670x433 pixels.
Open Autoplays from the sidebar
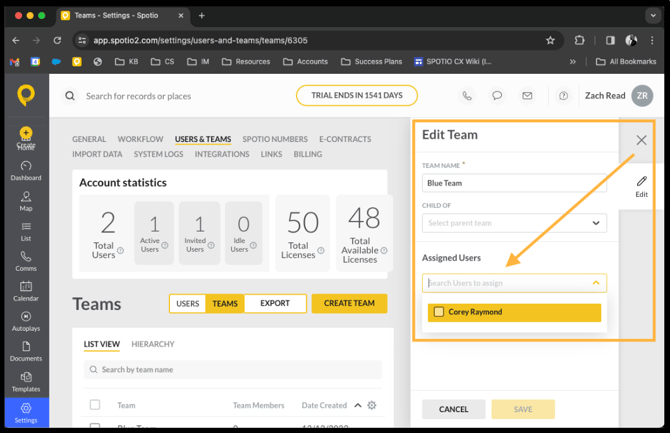click(26, 321)
